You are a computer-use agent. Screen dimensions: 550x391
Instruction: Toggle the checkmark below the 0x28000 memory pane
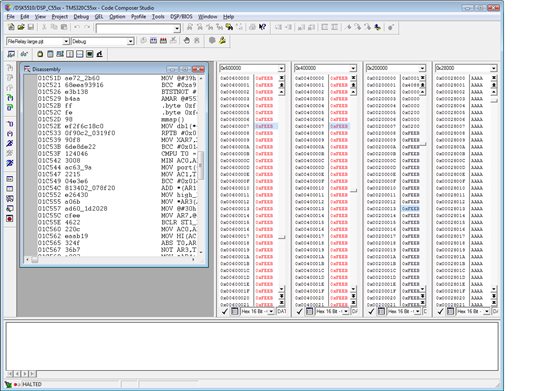point(441,311)
